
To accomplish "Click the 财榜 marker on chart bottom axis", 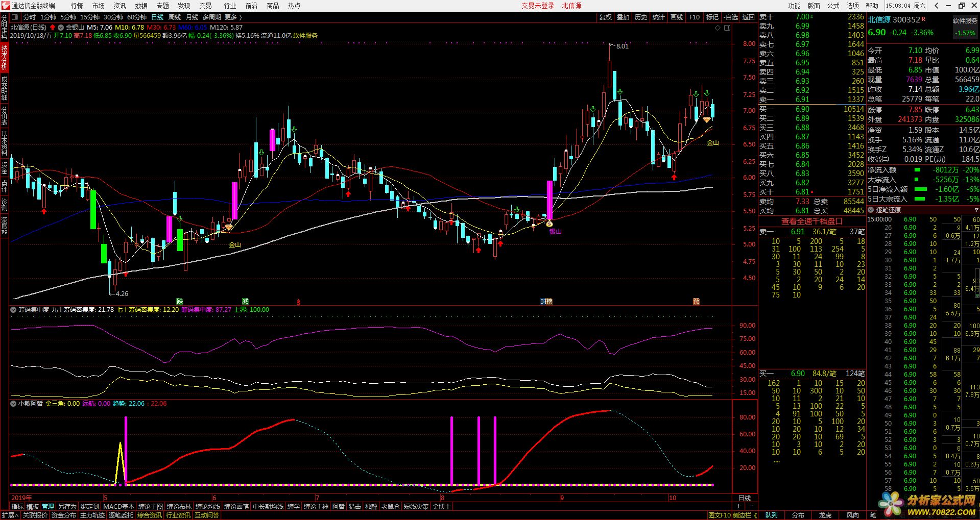I will tap(546, 302).
